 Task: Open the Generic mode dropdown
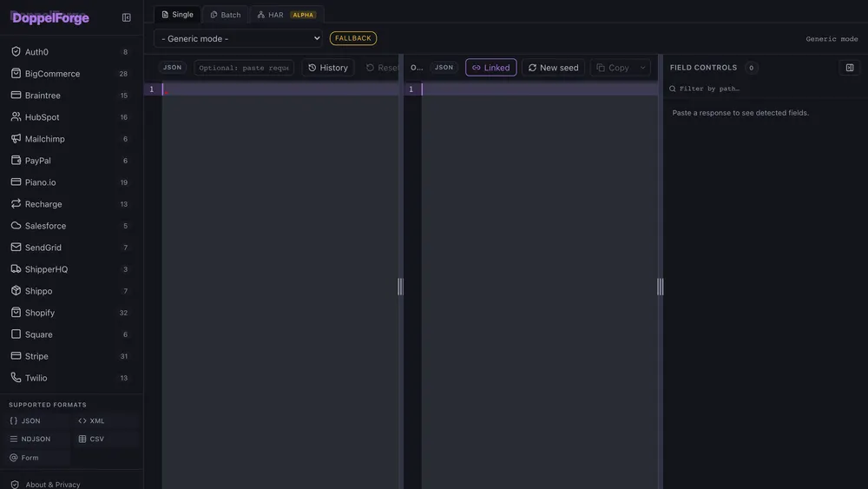click(x=239, y=38)
